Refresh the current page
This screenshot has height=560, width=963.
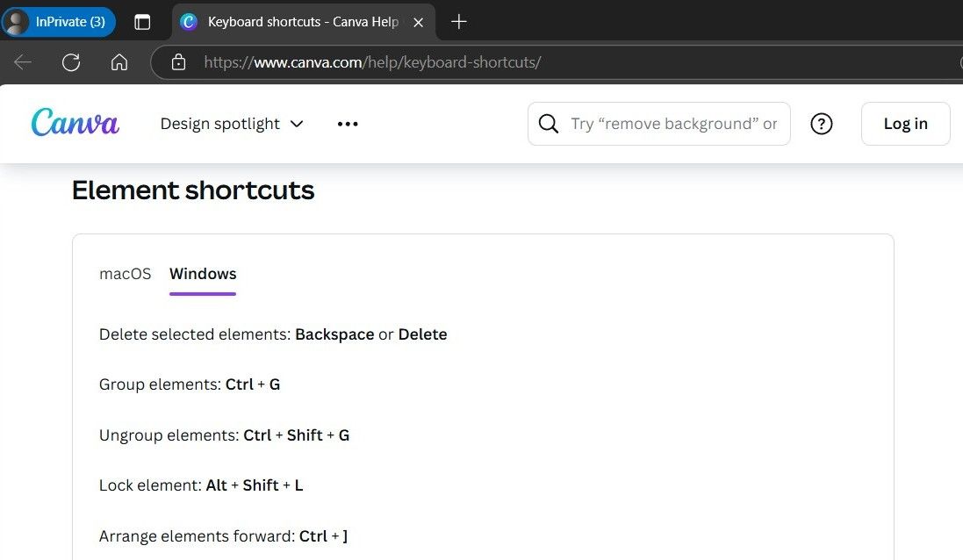[x=70, y=61]
